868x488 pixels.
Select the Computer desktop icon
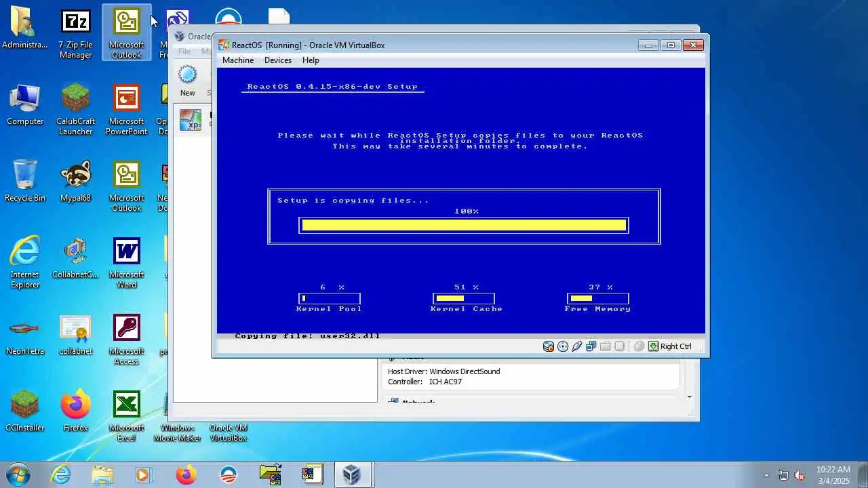25,105
